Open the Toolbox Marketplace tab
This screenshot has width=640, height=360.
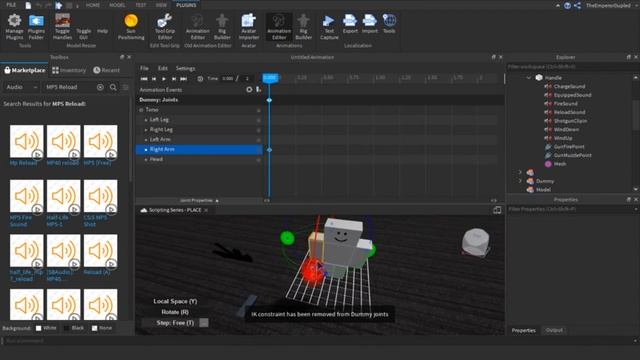click(24, 70)
